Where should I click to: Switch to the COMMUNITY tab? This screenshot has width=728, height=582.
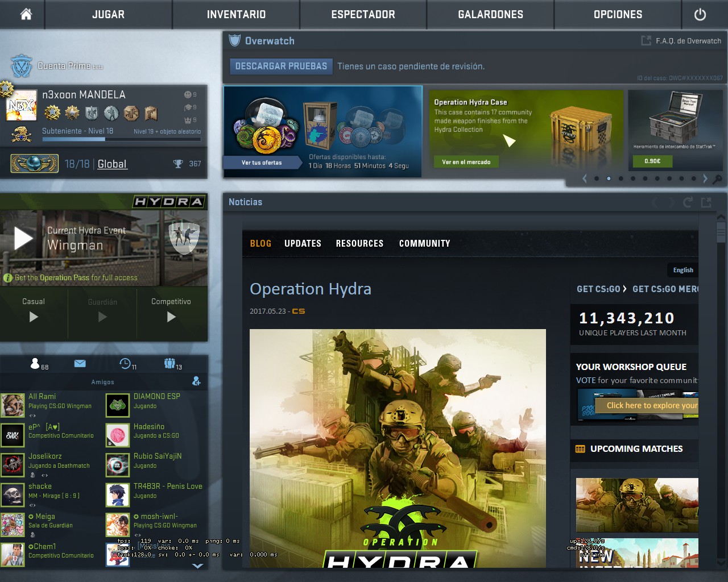[x=424, y=243]
